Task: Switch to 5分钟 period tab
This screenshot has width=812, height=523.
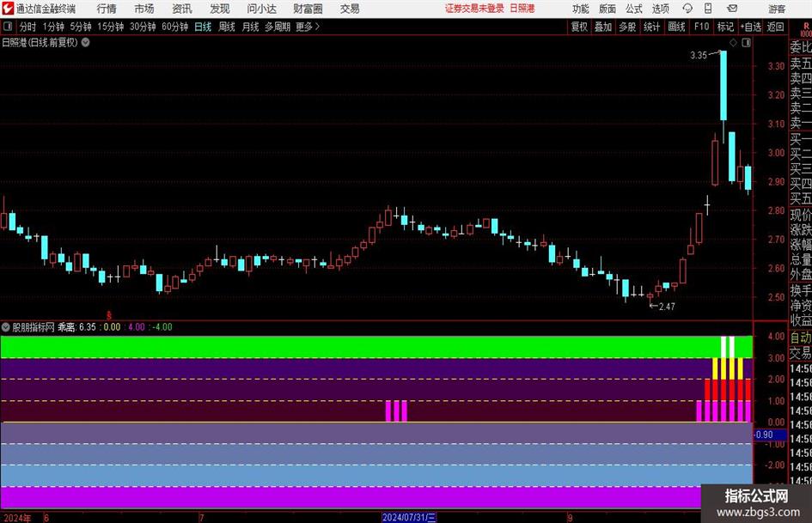Action: (81, 27)
